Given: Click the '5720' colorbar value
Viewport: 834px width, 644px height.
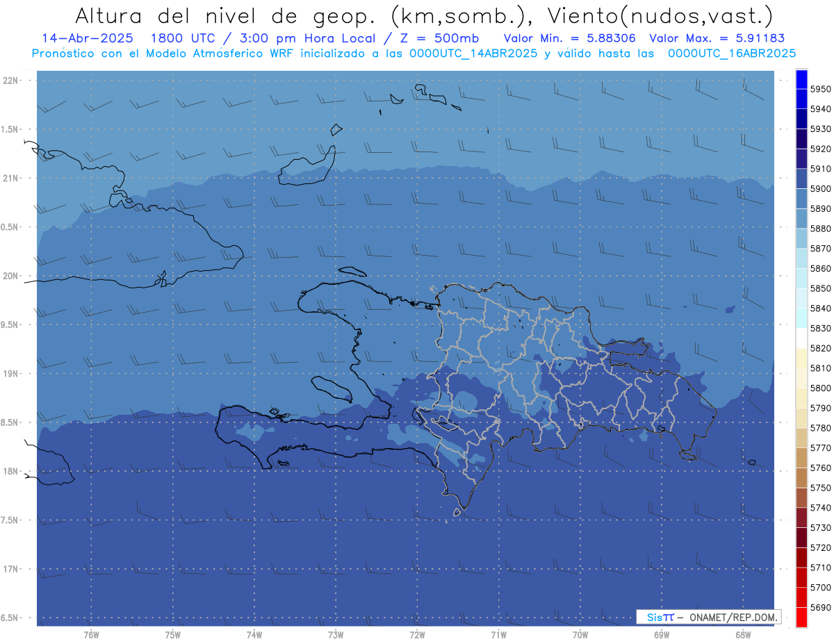Looking at the screenshot, I should pyautogui.click(x=821, y=547).
